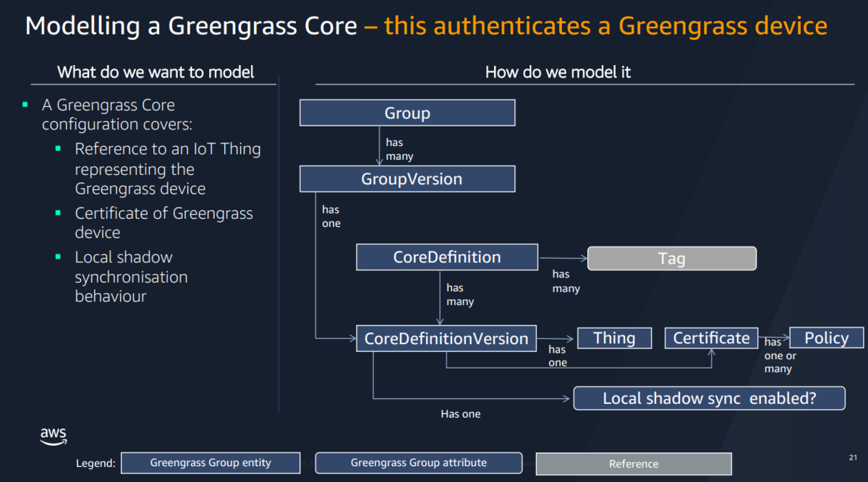Screen dimensions: 868x482
Task: Click 'has many' label under Group
Action: click(399, 150)
